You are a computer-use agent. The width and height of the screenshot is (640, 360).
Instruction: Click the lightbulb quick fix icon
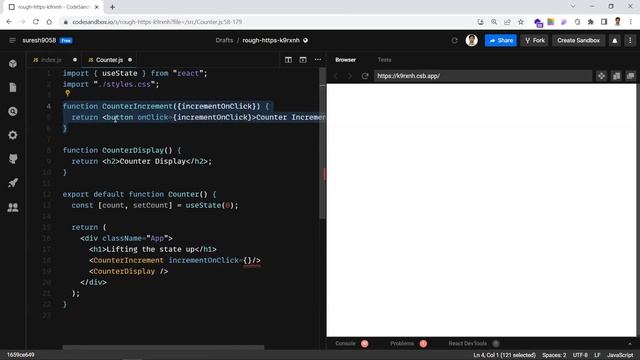[68, 93]
